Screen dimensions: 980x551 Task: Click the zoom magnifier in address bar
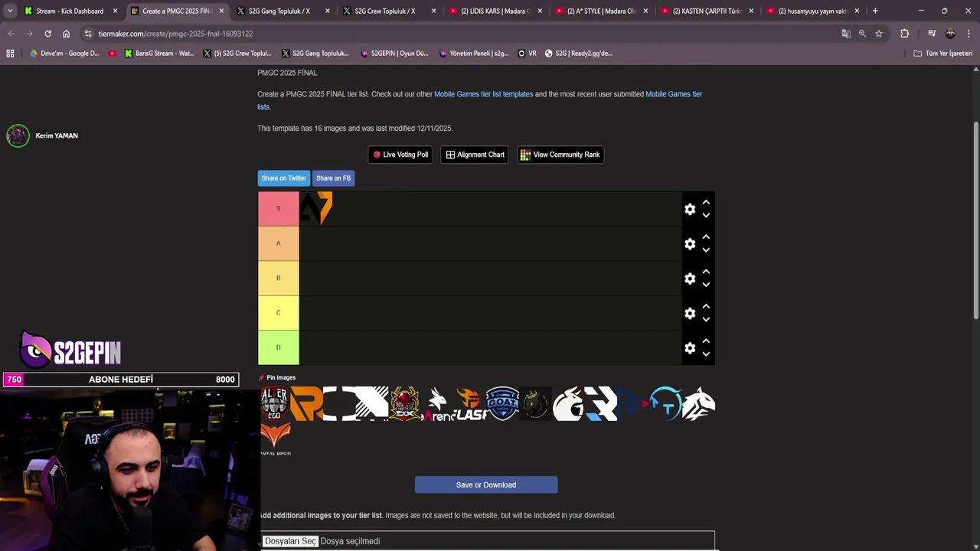click(x=862, y=34)
